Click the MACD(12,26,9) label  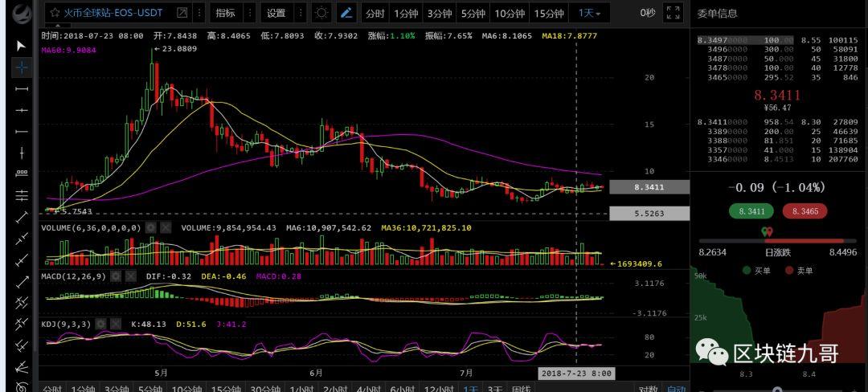(73, 276)
